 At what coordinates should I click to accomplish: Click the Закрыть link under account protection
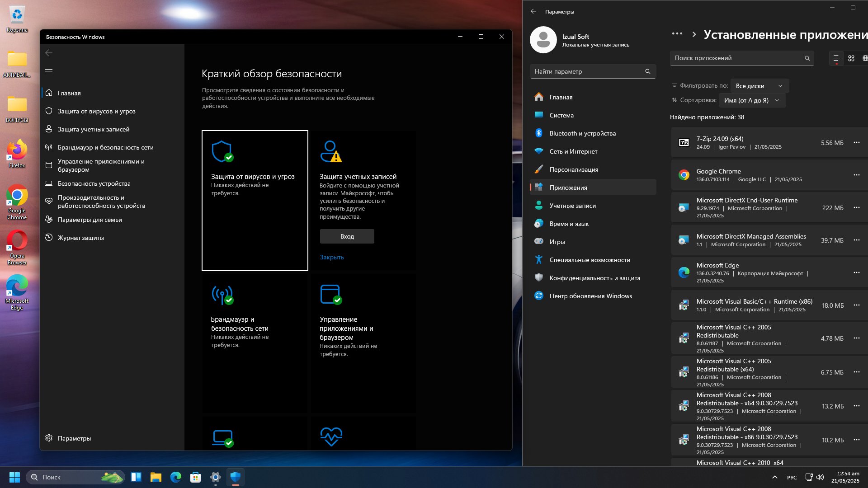pyautogui.click(x=331, y=257)
